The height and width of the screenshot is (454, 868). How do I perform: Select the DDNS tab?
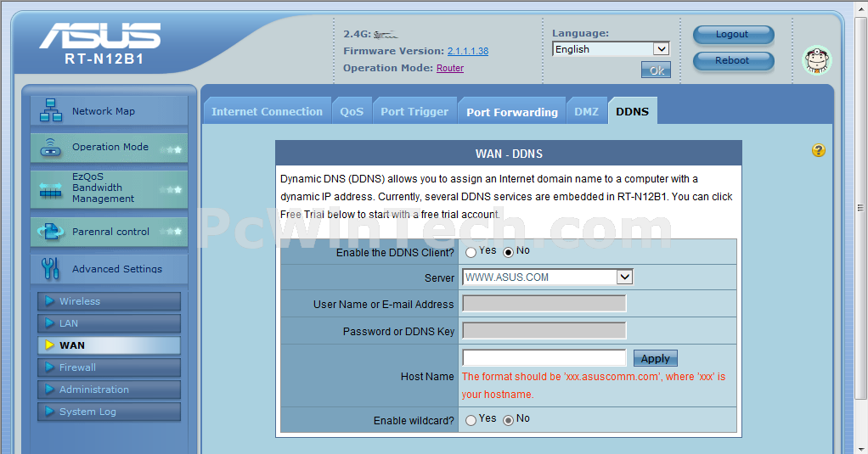pos(632,111)
